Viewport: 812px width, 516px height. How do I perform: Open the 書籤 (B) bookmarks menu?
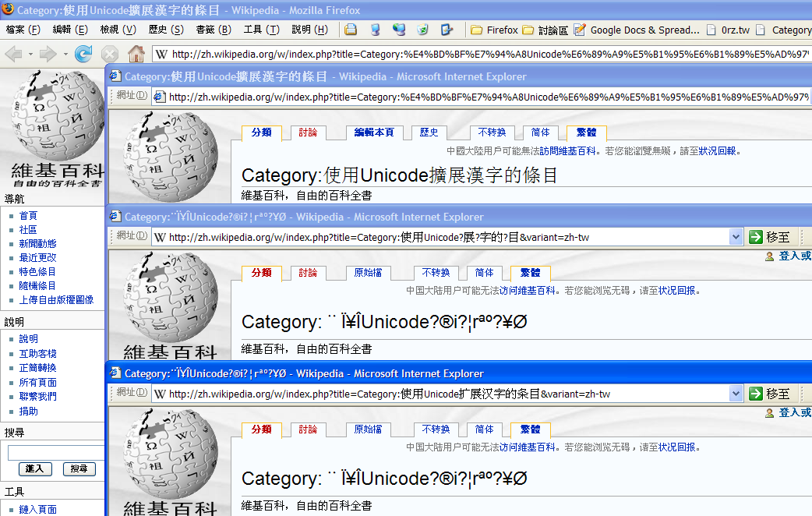click(214, 30)
